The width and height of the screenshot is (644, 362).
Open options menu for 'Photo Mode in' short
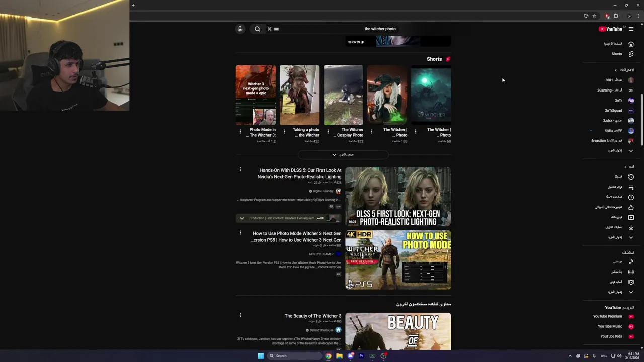(x=240, y=132)
